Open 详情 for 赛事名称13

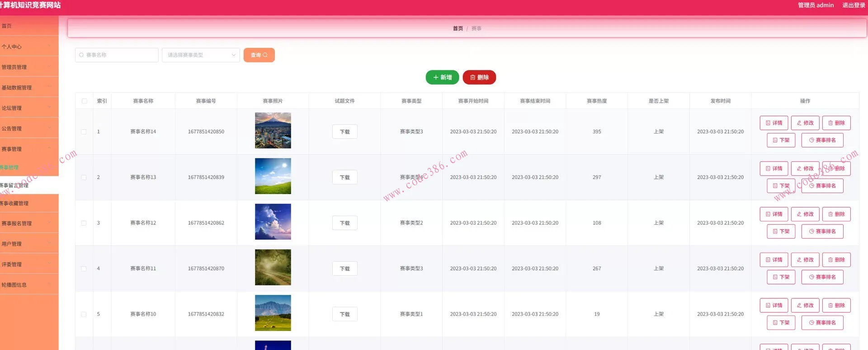point(774,169)
